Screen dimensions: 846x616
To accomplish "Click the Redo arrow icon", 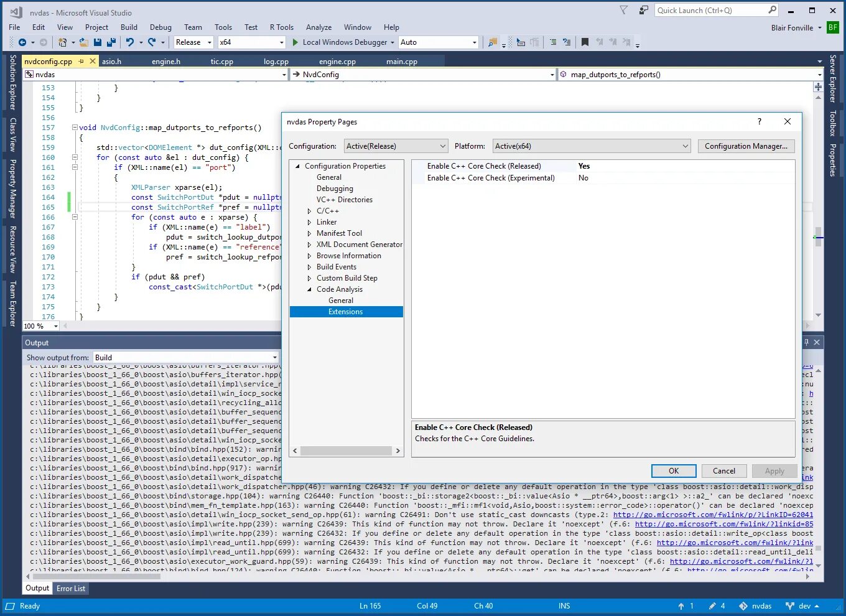I will click(152, 42).
